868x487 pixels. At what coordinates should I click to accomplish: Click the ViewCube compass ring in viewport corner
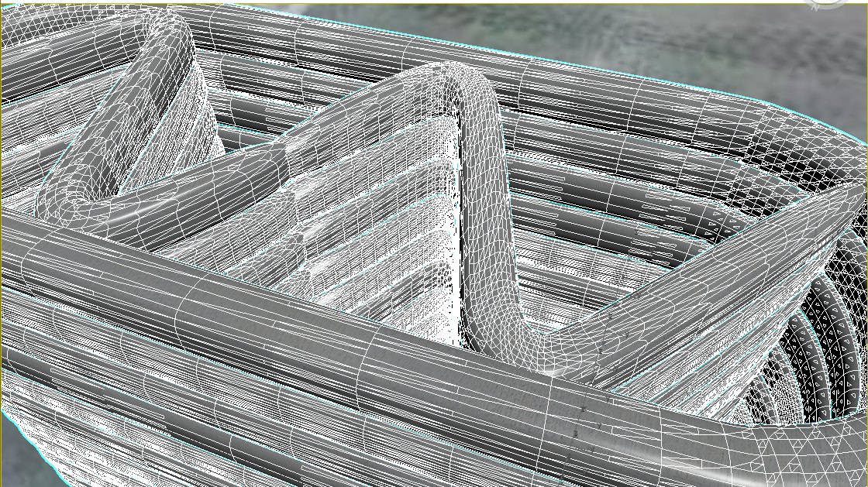click(x=825, y=5)
